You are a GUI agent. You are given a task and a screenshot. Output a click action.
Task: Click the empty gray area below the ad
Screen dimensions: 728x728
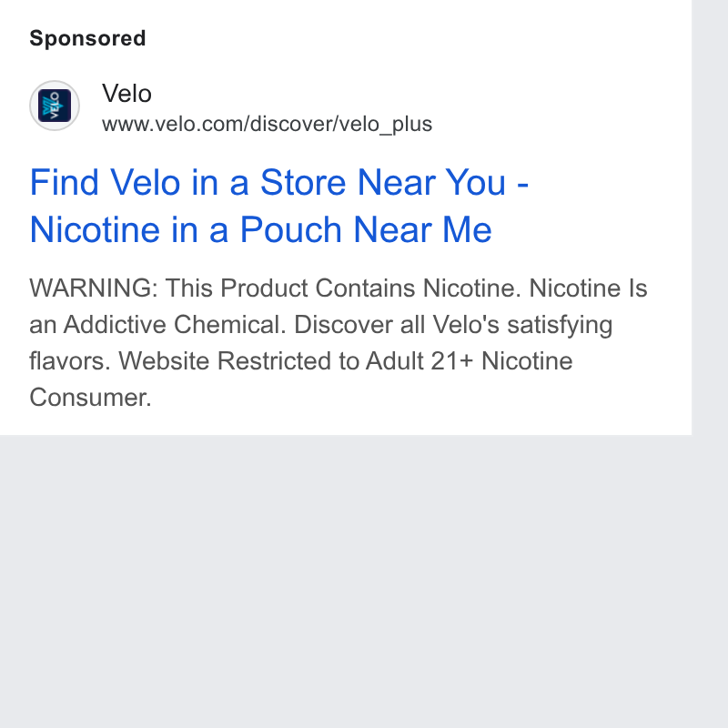[346, 581]
